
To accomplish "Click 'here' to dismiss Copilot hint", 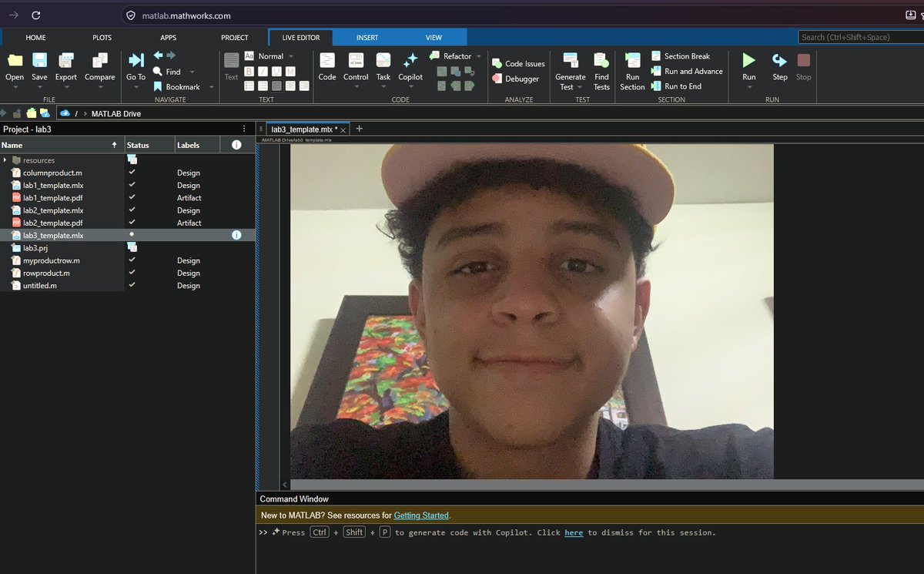I will coord(574,532).
